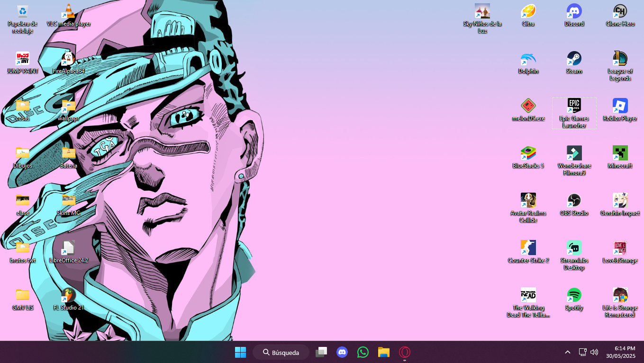Select Sky Niños de la Luz icon
The width and height of the screenshot is (644, 363).
(x=482, y=19)
